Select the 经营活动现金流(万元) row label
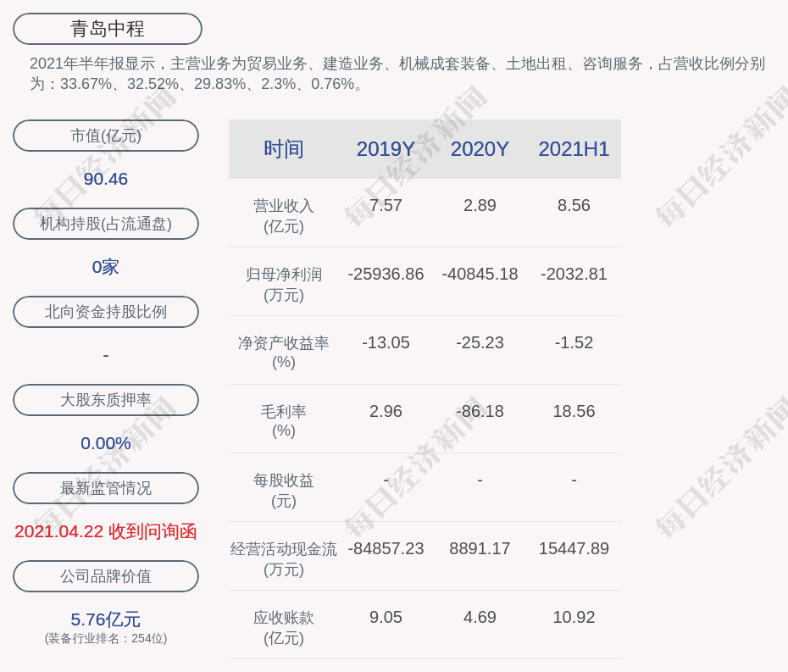The height and width of the screenshot is (672, 788). pyautogui.click(x=283, y=558)
